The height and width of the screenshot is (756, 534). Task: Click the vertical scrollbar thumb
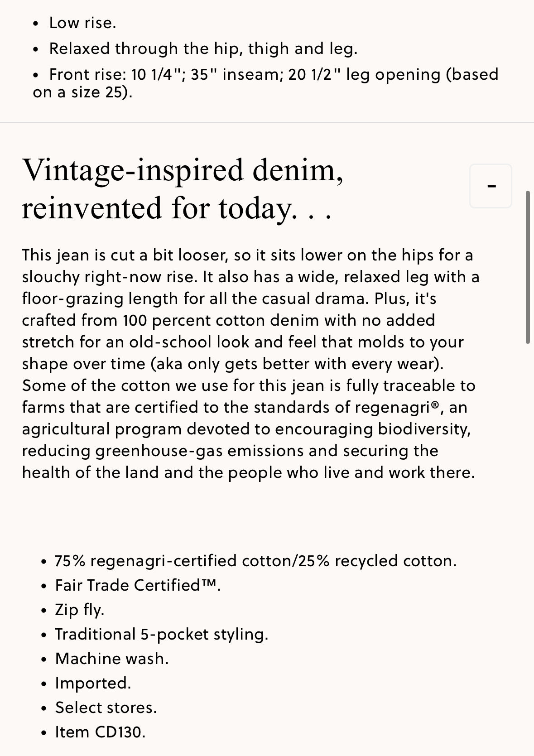tap(528, 267)
